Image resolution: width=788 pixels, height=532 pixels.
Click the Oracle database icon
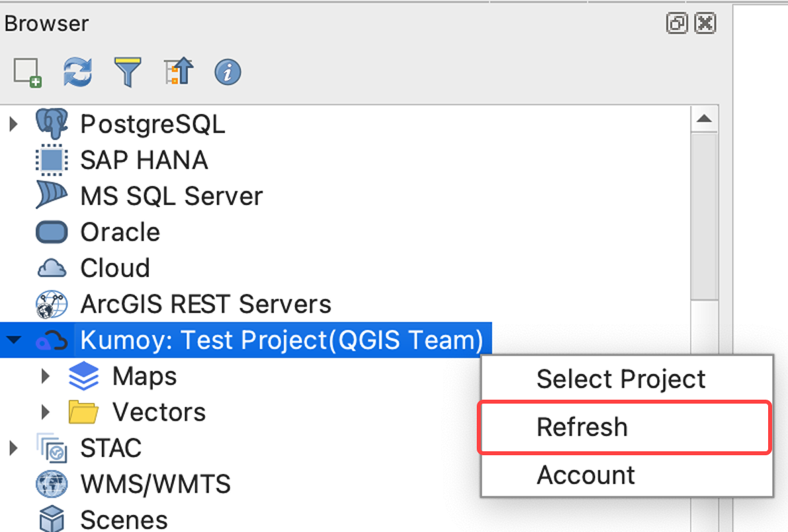point(52,232)
